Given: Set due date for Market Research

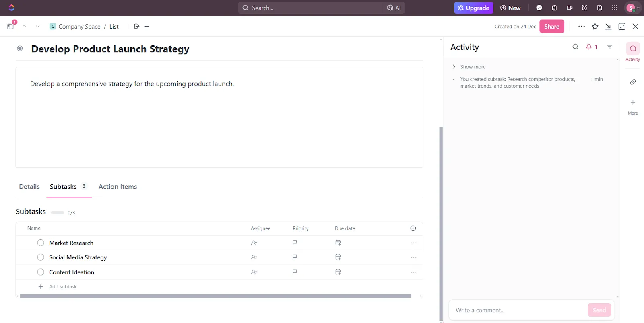Looking at the screenshot, I should click(338, 243).
